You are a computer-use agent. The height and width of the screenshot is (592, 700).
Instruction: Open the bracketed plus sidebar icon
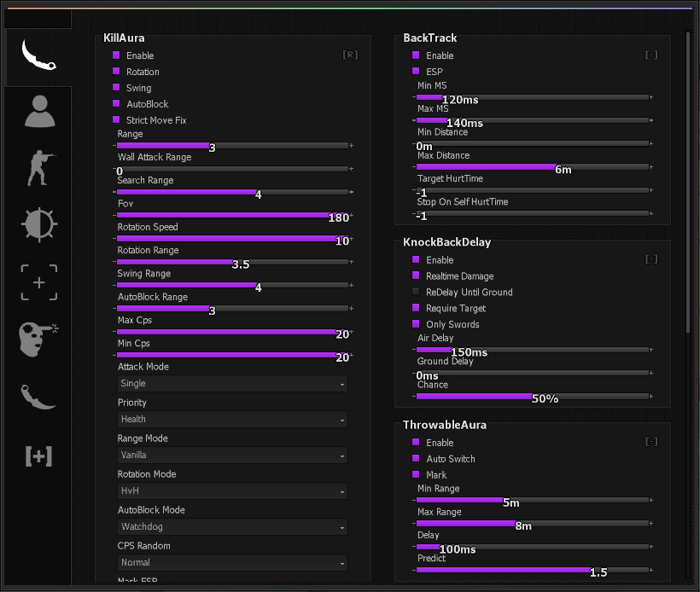[x=38, y=456]
